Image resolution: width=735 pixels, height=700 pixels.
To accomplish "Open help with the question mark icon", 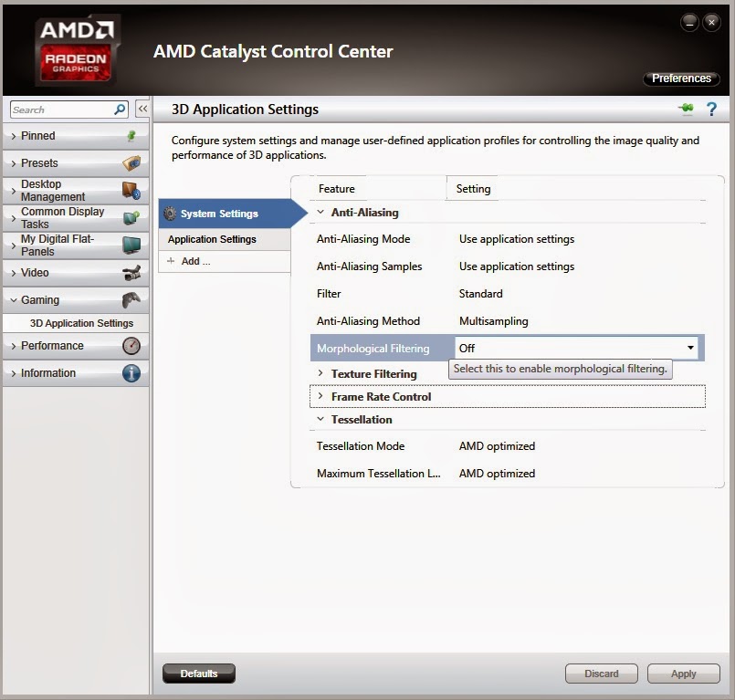I will pyautogui.click(x=711, y=110).
